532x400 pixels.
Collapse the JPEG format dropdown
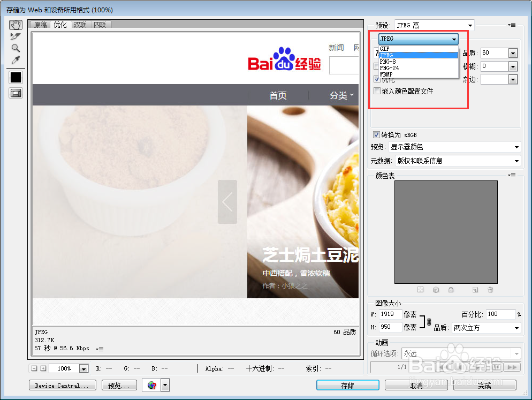point(419,39)
